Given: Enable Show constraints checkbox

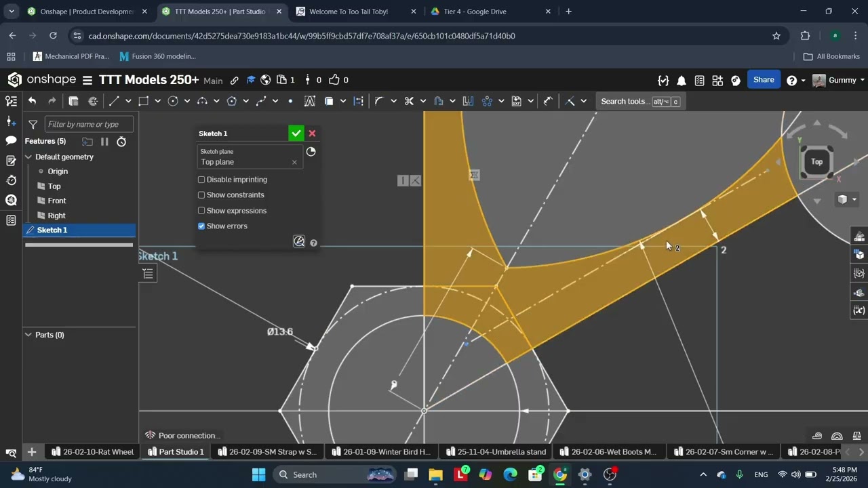Looking at the screenshot, I should pyautogui.click(x=201, y=195).
